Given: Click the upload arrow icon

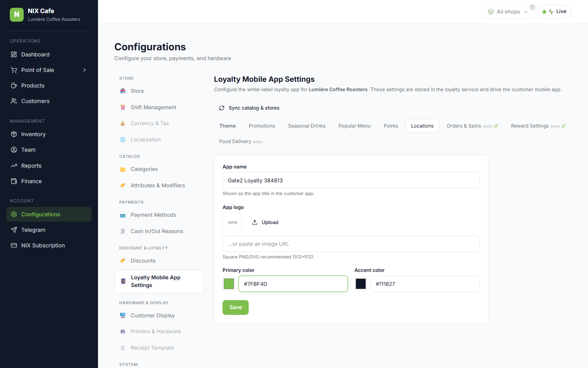Looking at the screenshot, I should 255,222.
